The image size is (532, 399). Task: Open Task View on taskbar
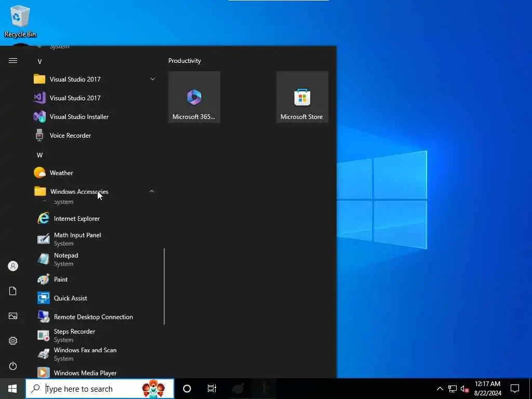click(x=212, y=389)
